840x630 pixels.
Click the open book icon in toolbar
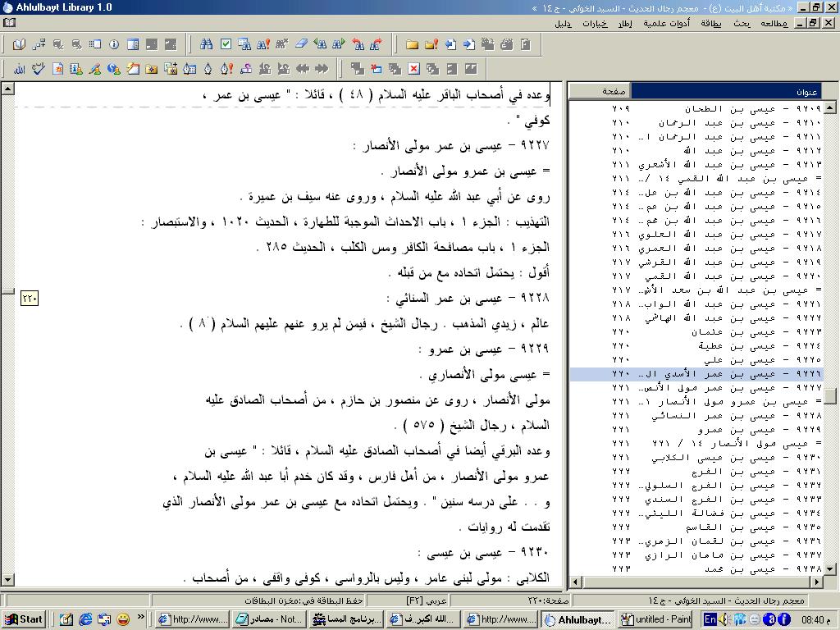point(19,44)
